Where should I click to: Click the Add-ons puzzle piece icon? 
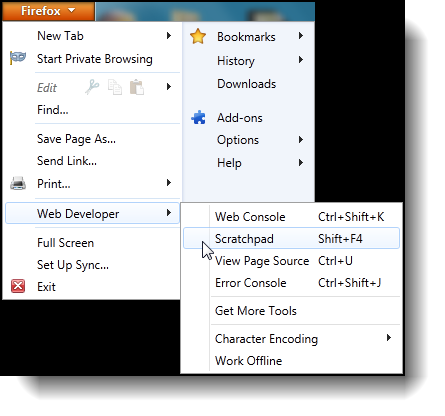pyautogui.click(x=199, y=117)
